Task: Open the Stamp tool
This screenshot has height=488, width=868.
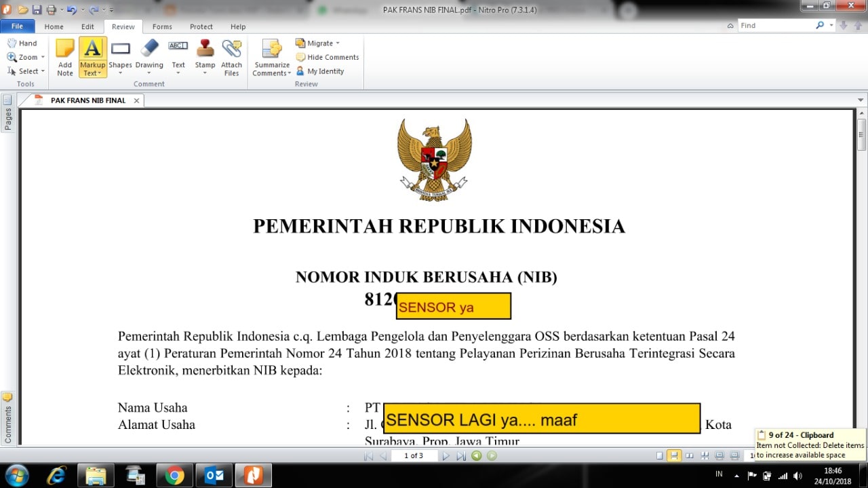Action: (205, 57)
